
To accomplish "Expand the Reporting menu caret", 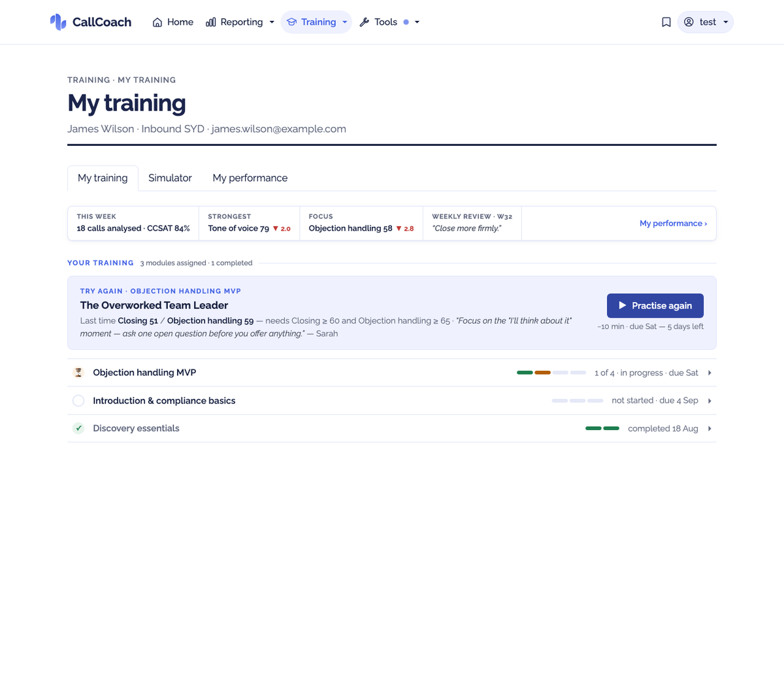I will click(x=272, y=22).
